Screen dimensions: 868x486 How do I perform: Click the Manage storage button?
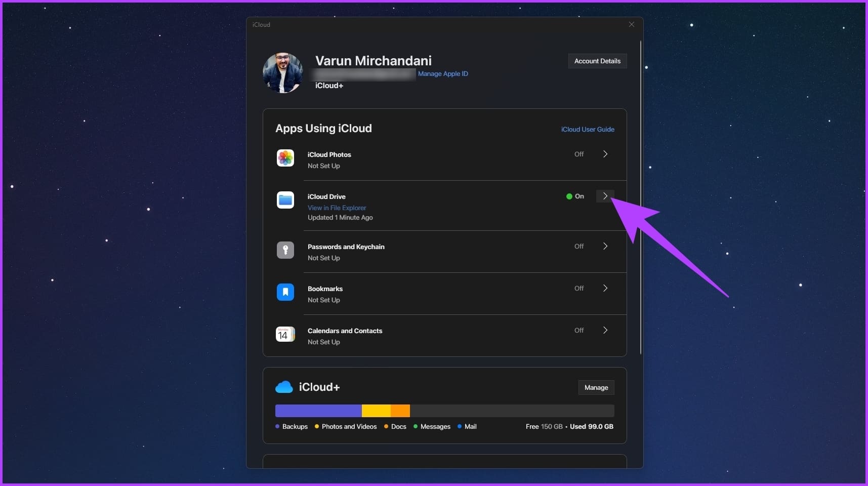[596, 387]
